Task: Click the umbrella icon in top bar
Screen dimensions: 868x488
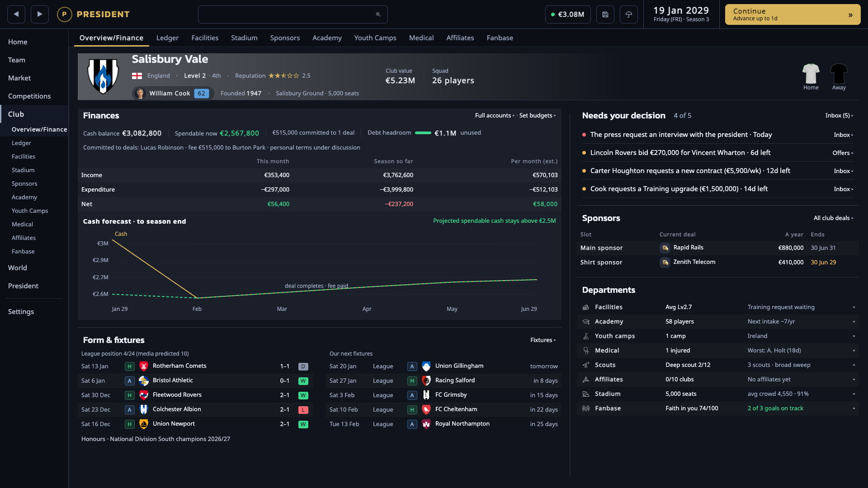Action: coord(629,14)
